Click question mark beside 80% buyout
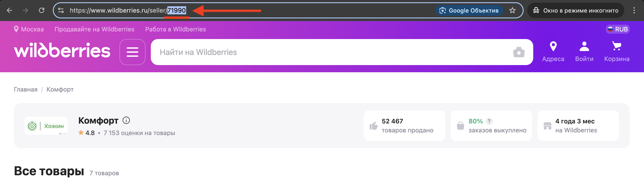 pos(489,121)
